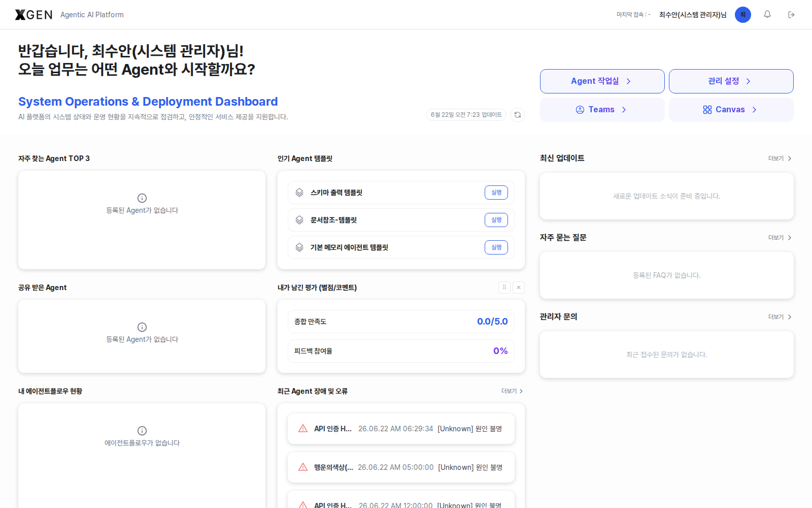Click info icon in 자주 찾는 Agent TOP 3
812x508 pixels.
(x=142, y=198)
